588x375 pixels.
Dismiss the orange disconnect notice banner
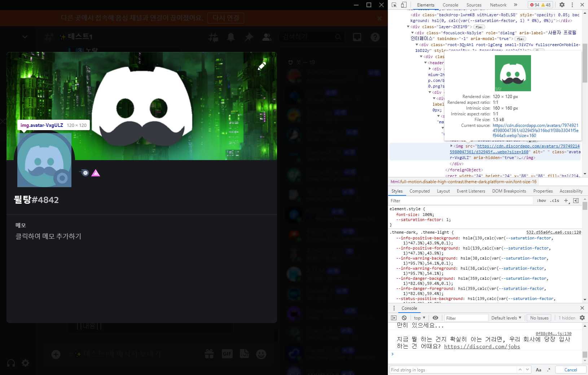pyautogui.click(x=379, y=18)
